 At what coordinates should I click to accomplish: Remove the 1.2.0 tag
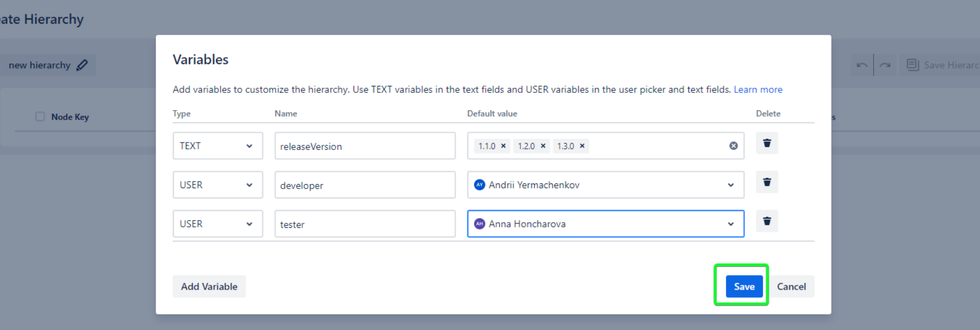[x=543, y=146]
